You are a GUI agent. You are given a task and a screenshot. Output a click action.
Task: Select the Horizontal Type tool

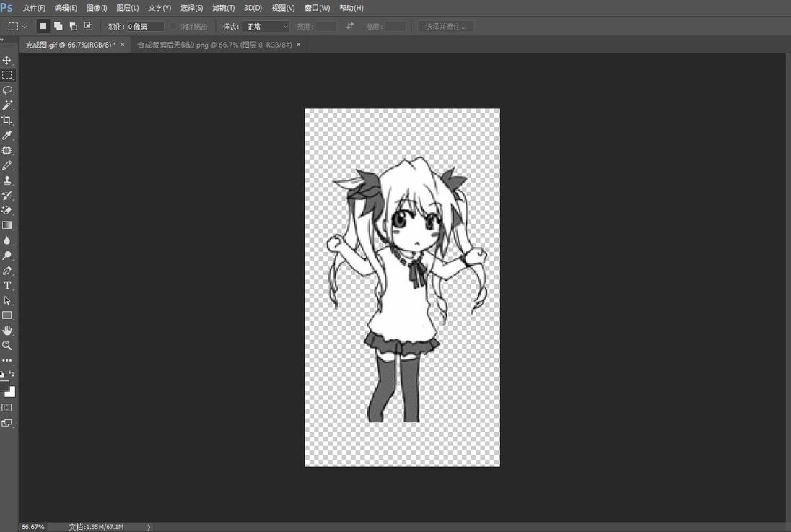[x=7, y=286]
